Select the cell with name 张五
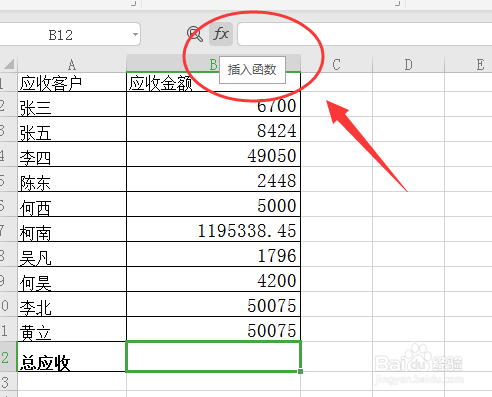 (72, 129)
